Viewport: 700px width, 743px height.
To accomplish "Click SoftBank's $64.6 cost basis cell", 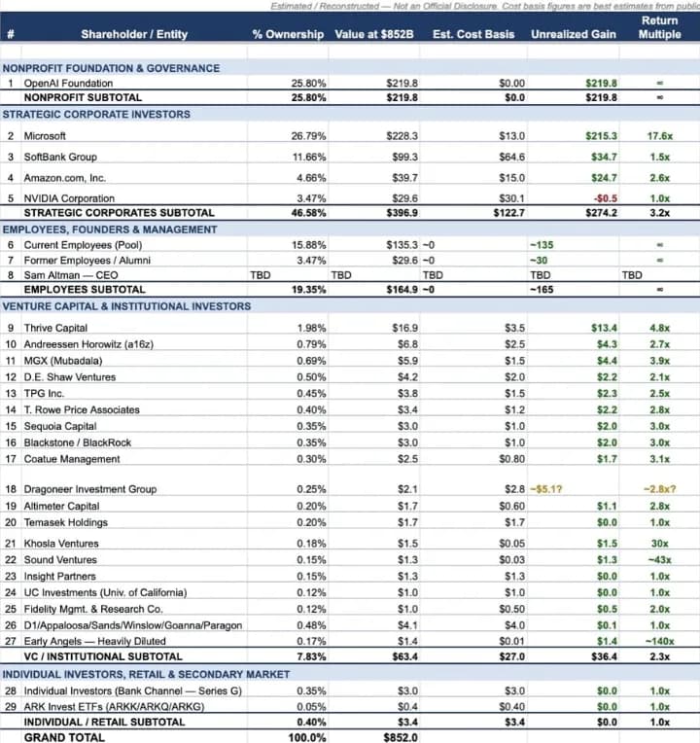I will click(x=511, y=157).
